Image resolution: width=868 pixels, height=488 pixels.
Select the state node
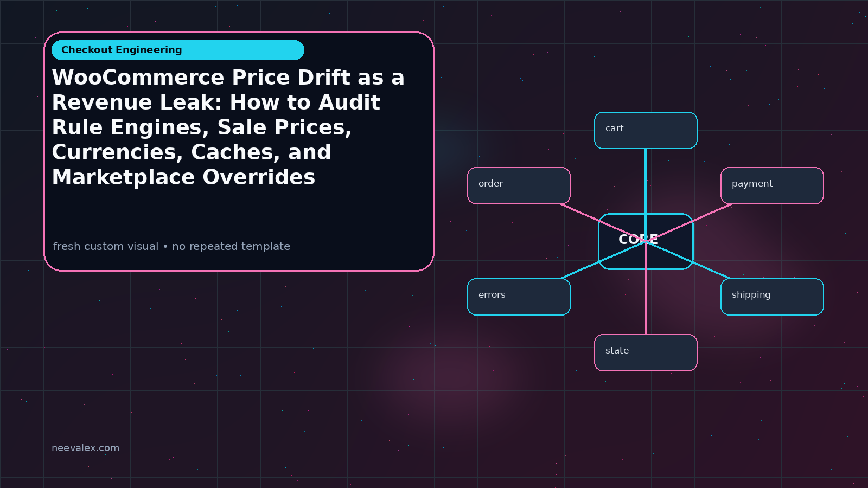tap(646, 352)
